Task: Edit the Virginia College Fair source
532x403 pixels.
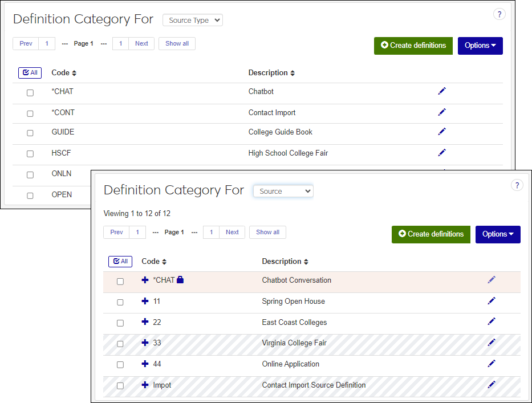Action: 492,343
